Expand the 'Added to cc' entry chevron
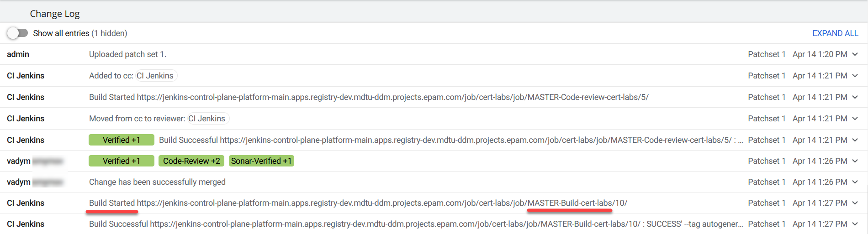The width and height of the screenshot is (868, 234). coord(855,76)
